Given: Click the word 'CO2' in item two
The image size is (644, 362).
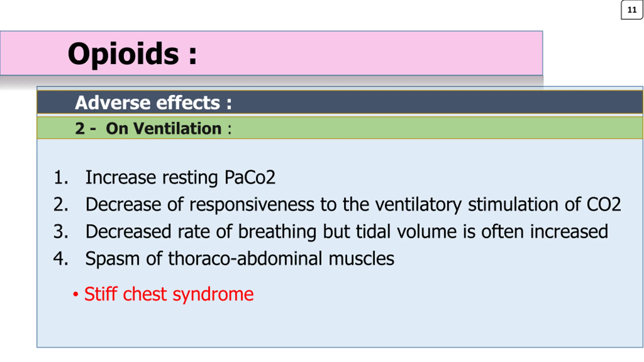Looking at the screenshot, I should coord(604,204).
